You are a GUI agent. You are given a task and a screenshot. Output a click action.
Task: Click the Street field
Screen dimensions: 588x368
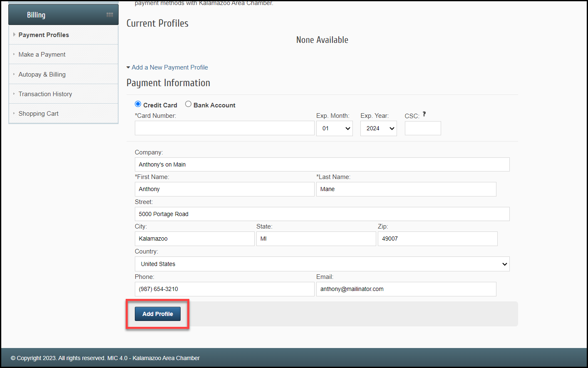[x=322, y=214]
